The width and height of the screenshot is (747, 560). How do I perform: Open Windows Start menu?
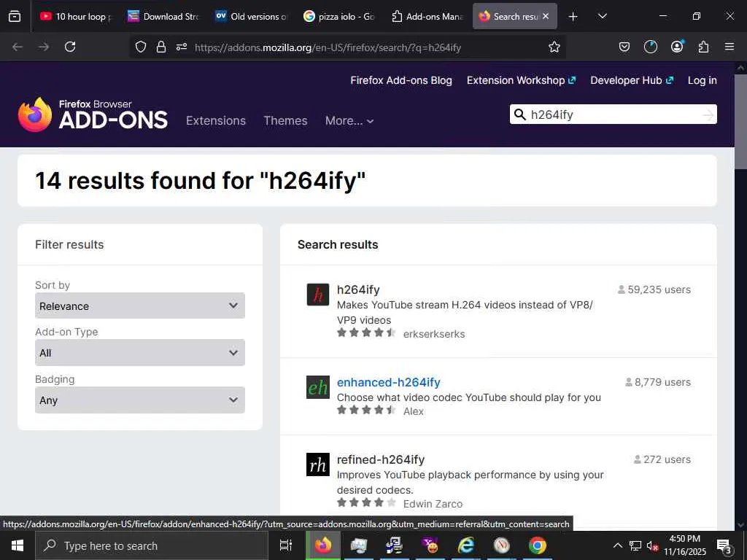click(18, 545)
